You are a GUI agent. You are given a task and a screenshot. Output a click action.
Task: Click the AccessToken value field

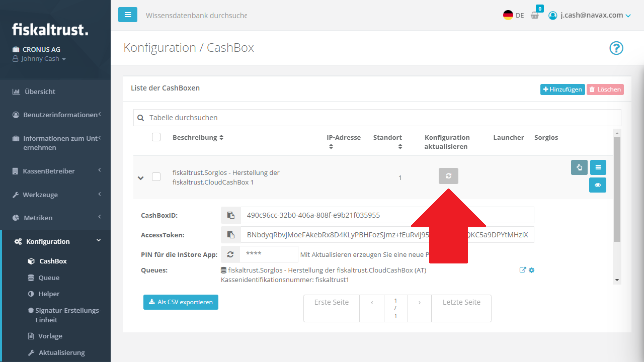387,235
